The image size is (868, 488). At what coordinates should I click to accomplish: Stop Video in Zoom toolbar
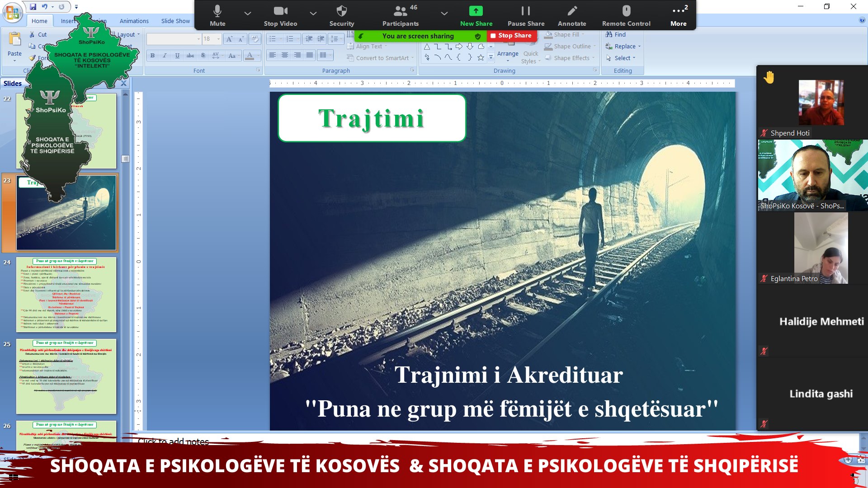coord(280,15)
